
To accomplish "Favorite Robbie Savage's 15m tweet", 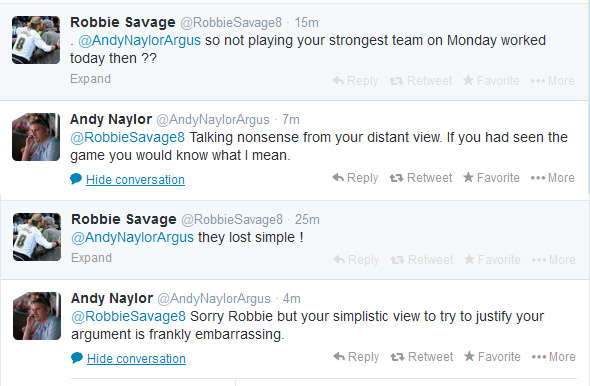I will (491, 81).
